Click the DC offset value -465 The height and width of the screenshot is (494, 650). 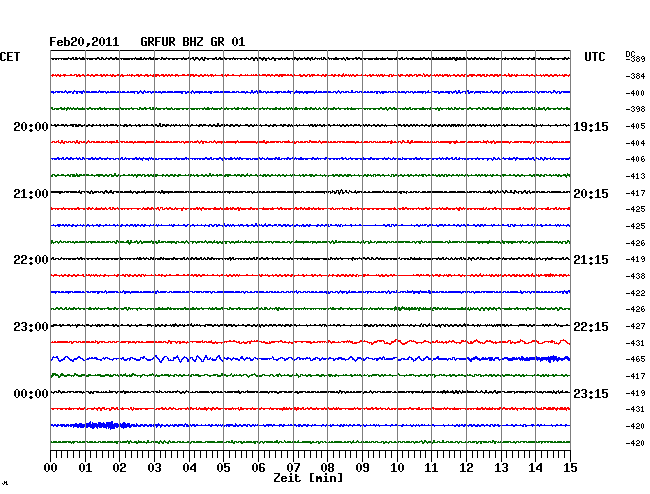point(635,359)
